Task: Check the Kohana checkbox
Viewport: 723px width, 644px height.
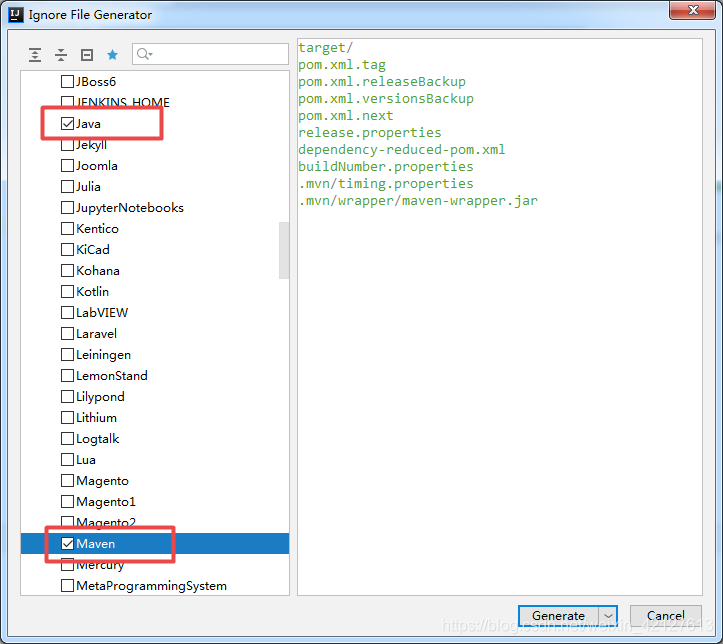Action: (67, 271)
